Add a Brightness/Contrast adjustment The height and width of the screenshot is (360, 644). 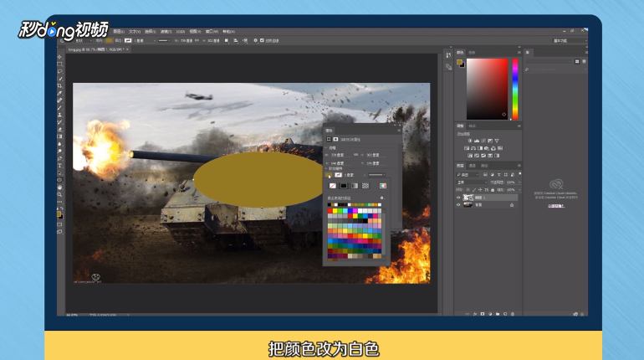point(469,141)
